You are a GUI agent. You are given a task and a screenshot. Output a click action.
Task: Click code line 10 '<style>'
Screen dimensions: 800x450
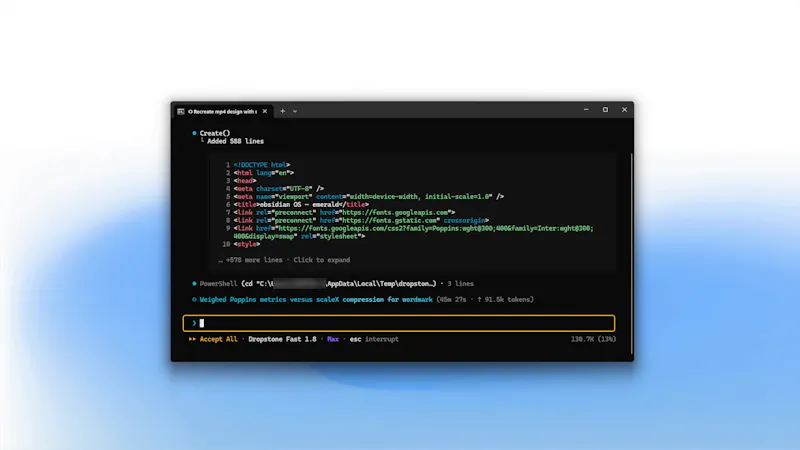247,244
